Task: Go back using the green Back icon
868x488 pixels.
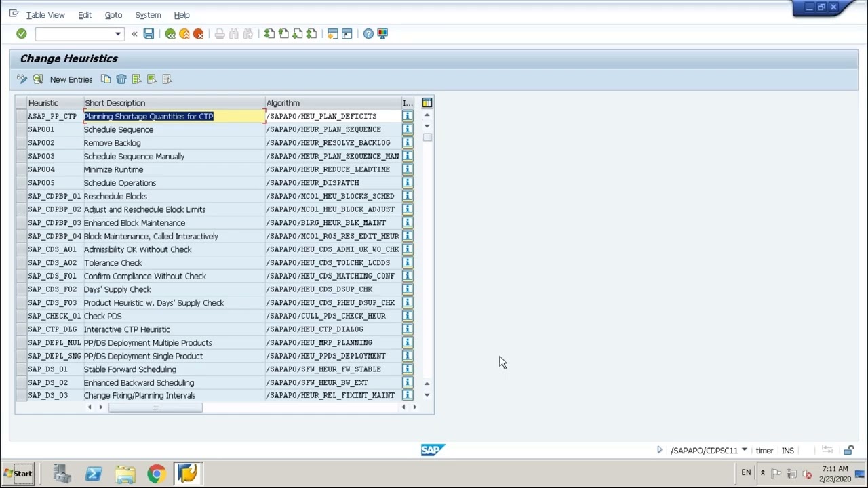Action: 170,34
